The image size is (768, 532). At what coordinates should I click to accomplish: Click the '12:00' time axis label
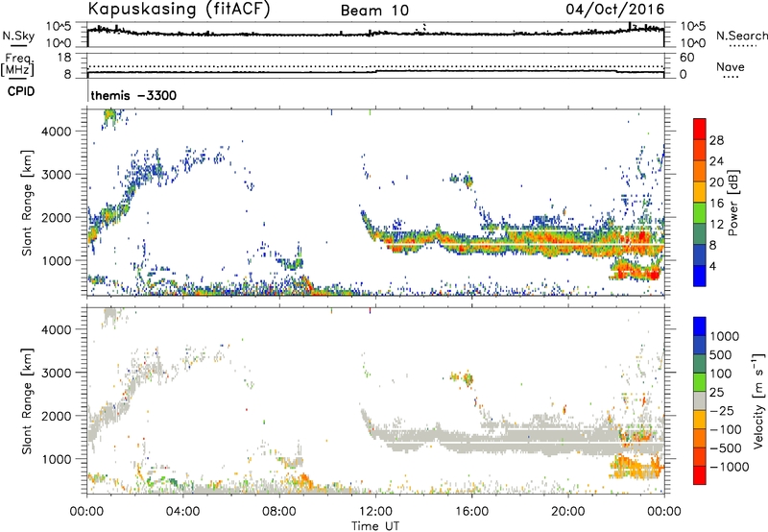point(375,512)
